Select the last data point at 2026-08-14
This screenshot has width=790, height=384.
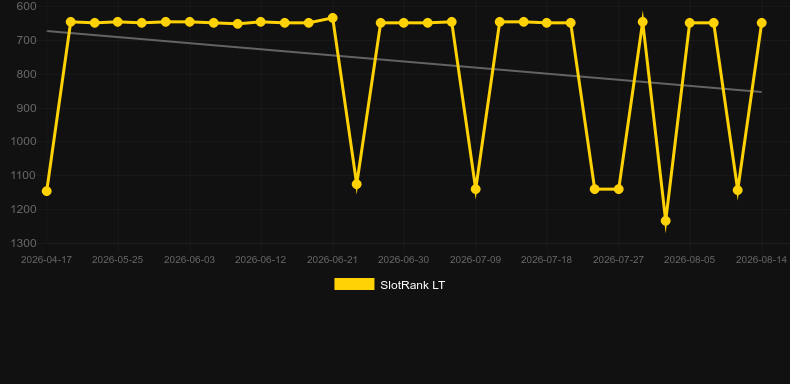tap(761, 23)
